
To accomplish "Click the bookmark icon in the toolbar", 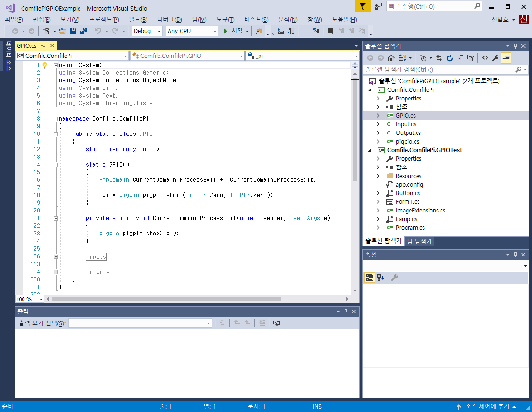I will tap(329, 31).
